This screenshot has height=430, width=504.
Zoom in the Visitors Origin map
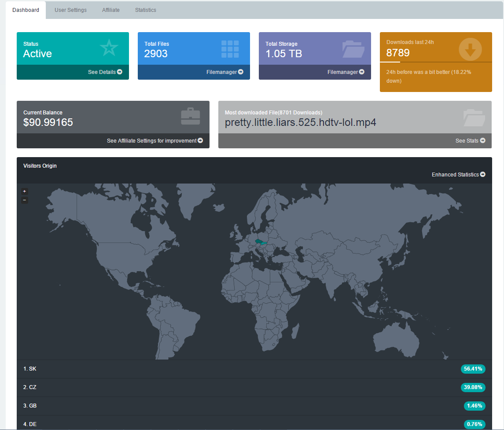[24, 191]
